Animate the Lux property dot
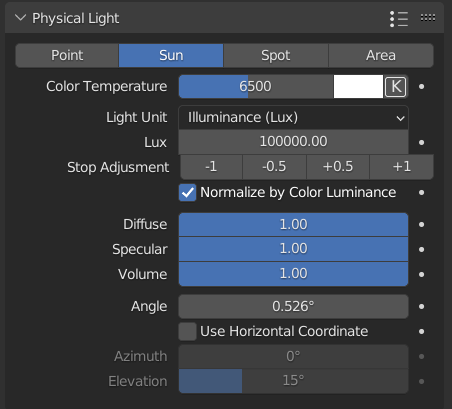Viewport: 452px width, 409px height. [422, 142]
